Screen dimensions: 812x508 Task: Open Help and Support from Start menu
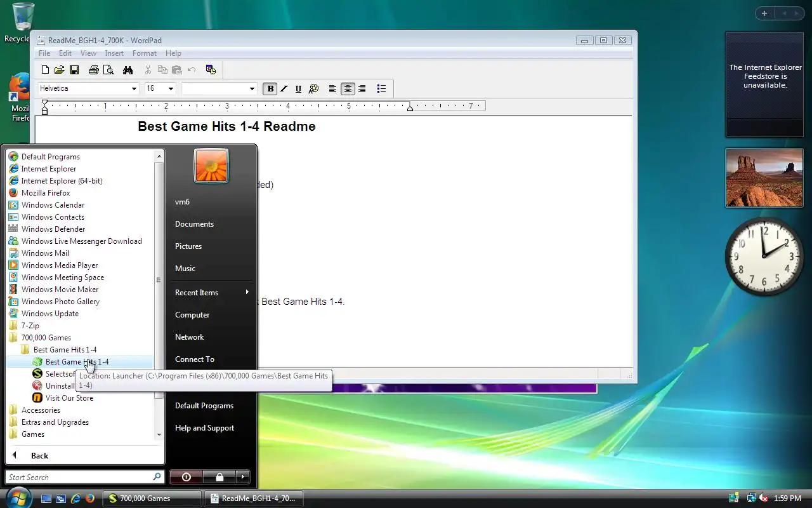211,428
